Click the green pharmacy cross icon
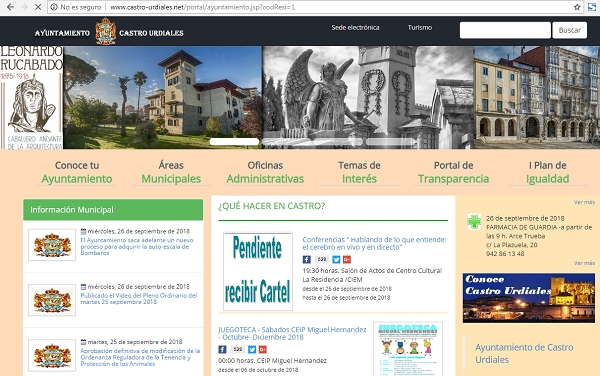The width and height of the screenshot is (600, 376). [474, 222]
